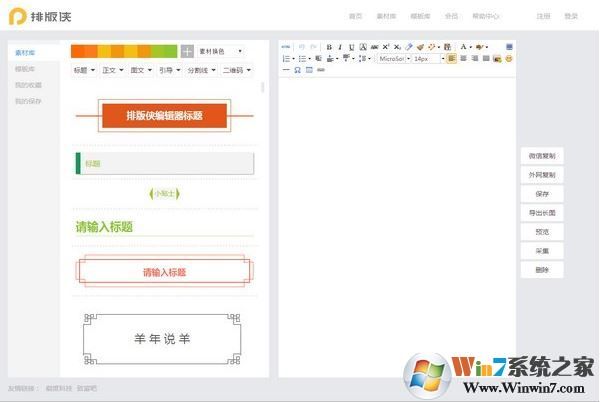
Task: Toggle right alignment
Action: (475, 59)
